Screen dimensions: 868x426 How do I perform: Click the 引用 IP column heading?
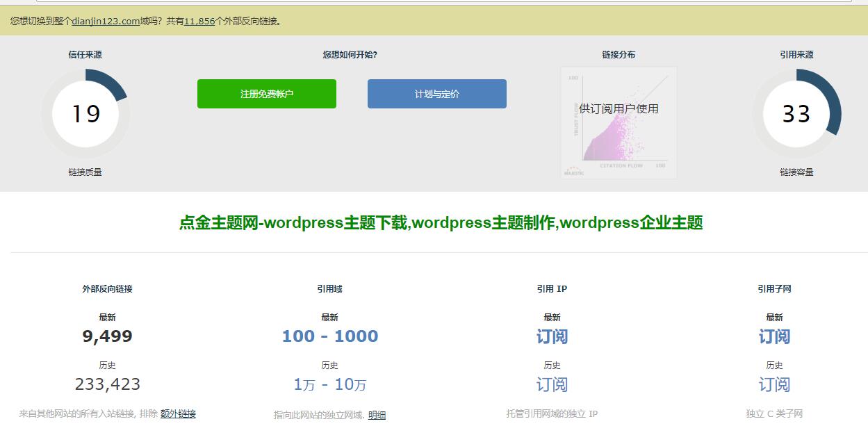point(552,288)
